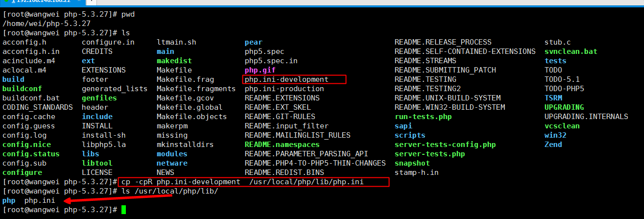Click the CREDITS entry
This screenshot has height=219, width=644.
97,51
